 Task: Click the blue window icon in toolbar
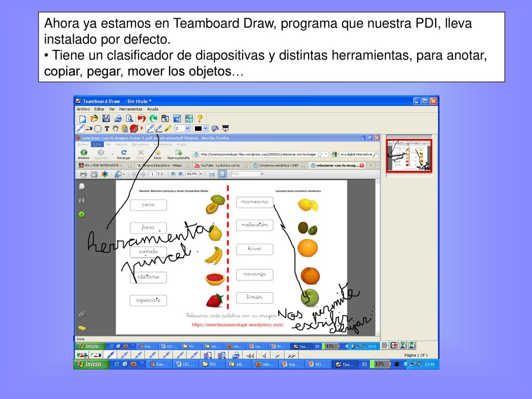[x=177, y=118]
